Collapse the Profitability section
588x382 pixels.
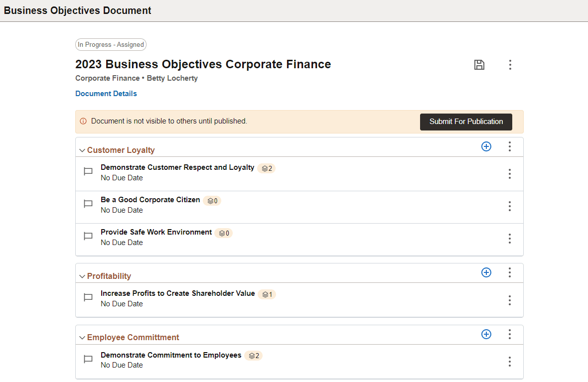[82, 275]
